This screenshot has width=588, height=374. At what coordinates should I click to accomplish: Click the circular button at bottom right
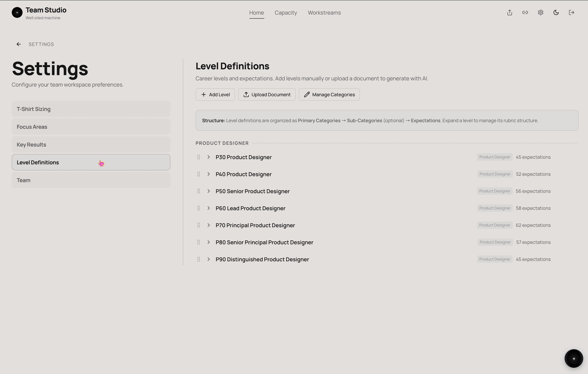(574, 358)
